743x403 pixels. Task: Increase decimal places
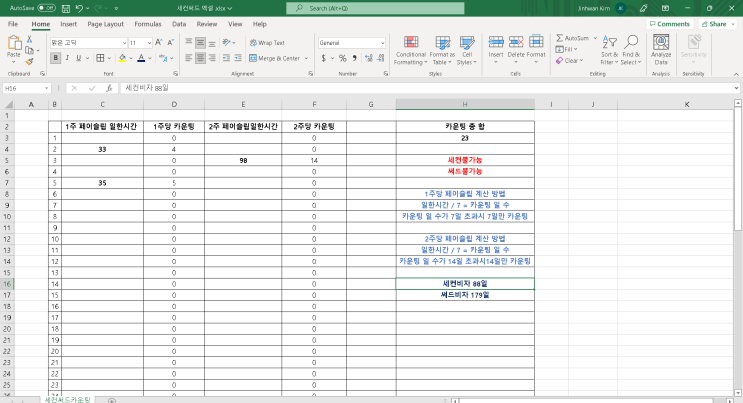pyautogui.click(x=369, y=58)
